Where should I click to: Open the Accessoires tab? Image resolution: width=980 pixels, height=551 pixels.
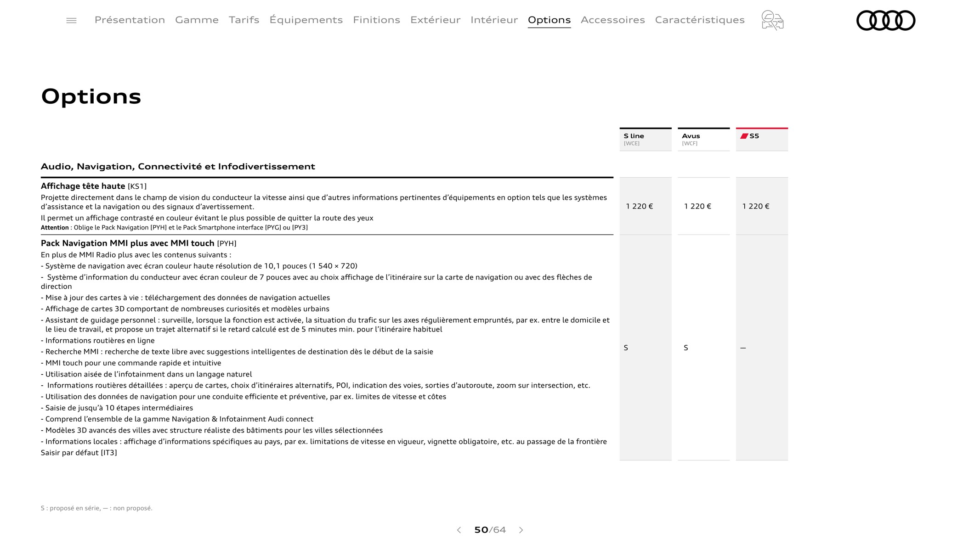[x=612, y=20]
